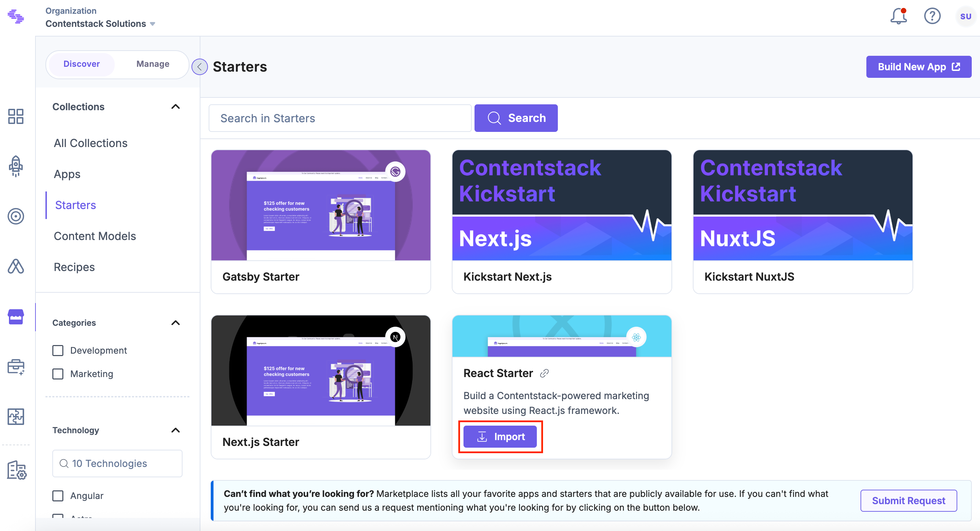Image resolution: width=980 pixels, height=531 pixels.
Task: Click the Next.js N badge on Next.js Starter
Action: tap(395, 337)
